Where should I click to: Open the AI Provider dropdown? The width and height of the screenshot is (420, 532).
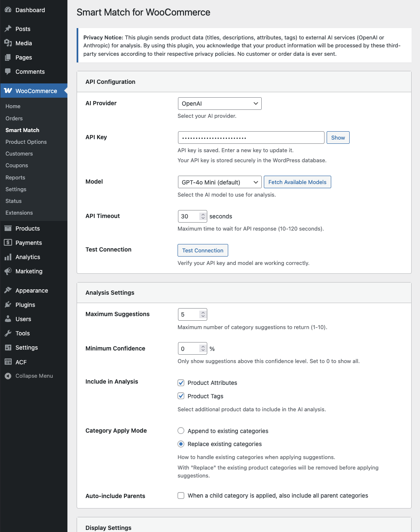click(219, 103)
